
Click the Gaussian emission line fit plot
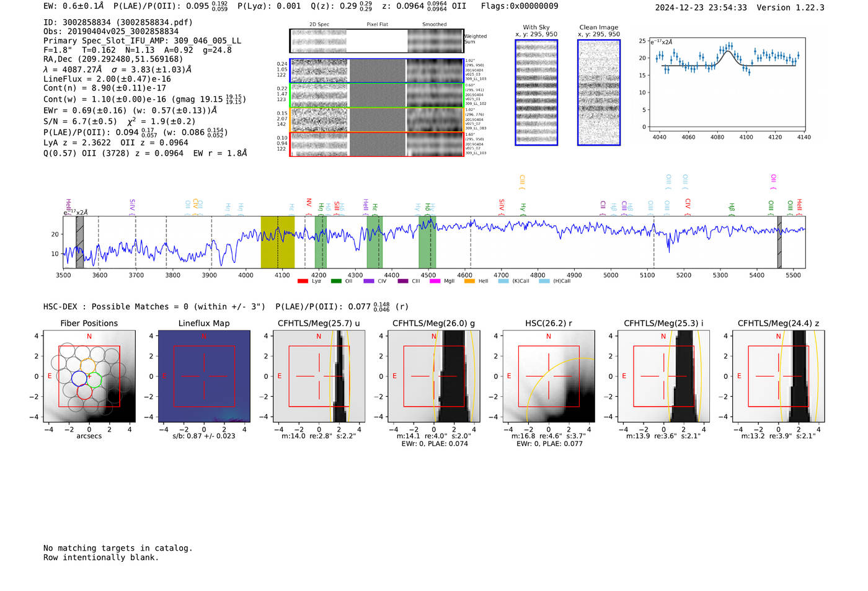[727, 84]
